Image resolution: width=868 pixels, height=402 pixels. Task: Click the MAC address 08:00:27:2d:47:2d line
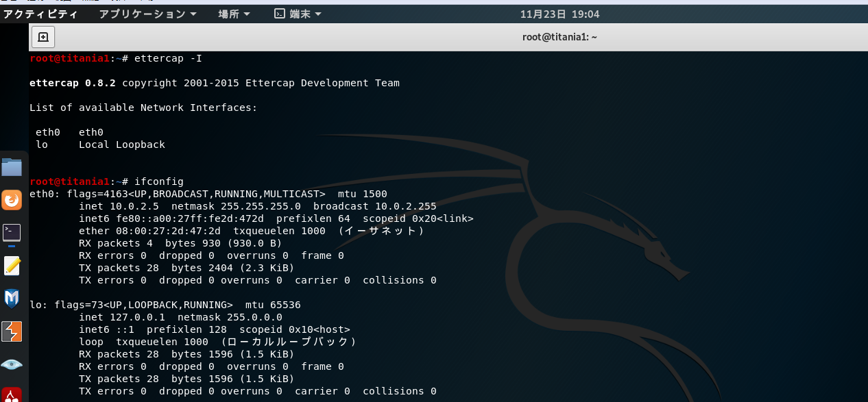252,231
